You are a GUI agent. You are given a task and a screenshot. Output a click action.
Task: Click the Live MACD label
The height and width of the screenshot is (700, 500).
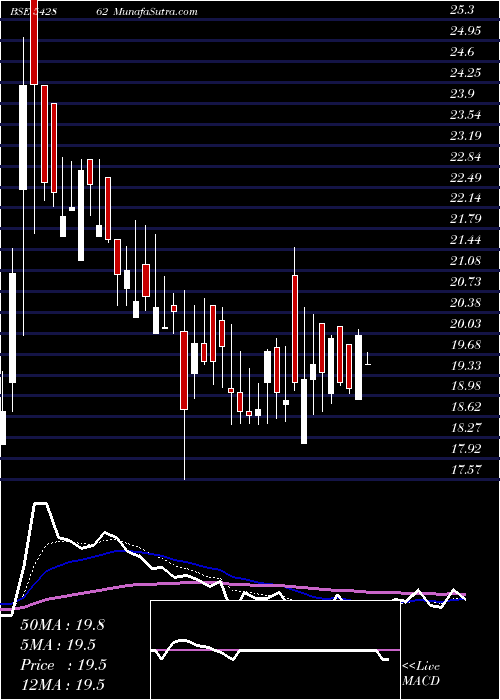[421, 673]
